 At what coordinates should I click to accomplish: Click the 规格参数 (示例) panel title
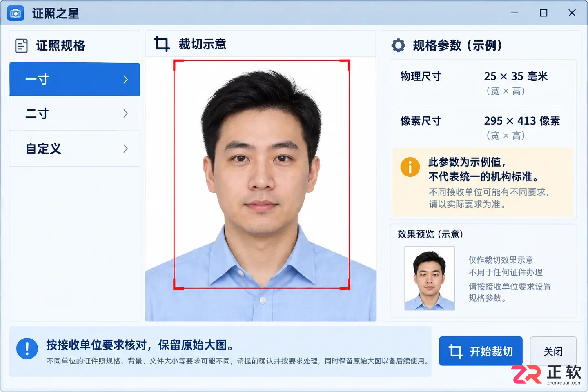457,45
